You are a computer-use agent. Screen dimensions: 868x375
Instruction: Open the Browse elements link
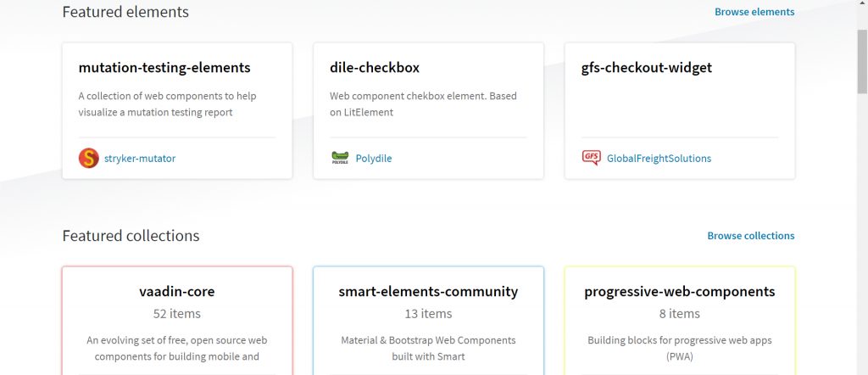(x=754, y=12)
